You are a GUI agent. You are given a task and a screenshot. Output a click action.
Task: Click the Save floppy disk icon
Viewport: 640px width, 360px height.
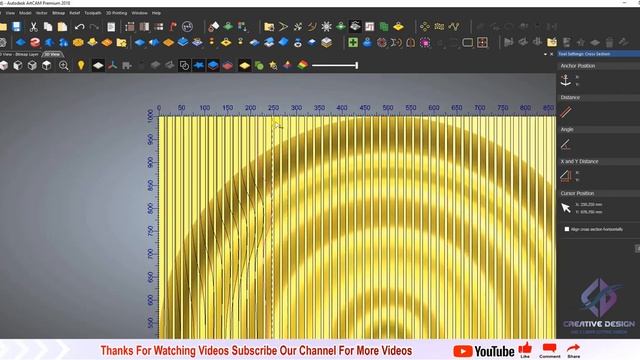(x=16, y=27)
